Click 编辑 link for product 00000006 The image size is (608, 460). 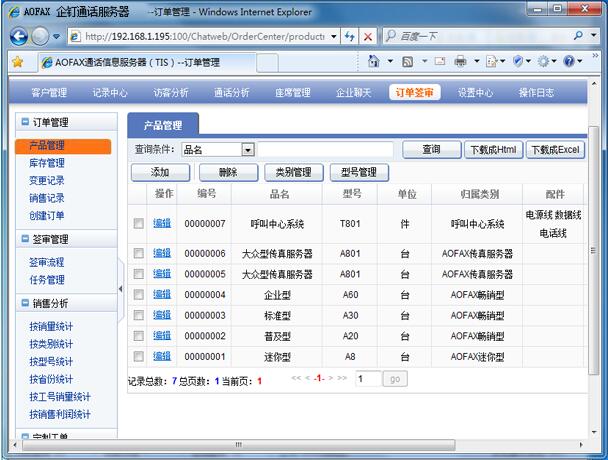coord(162,253)
